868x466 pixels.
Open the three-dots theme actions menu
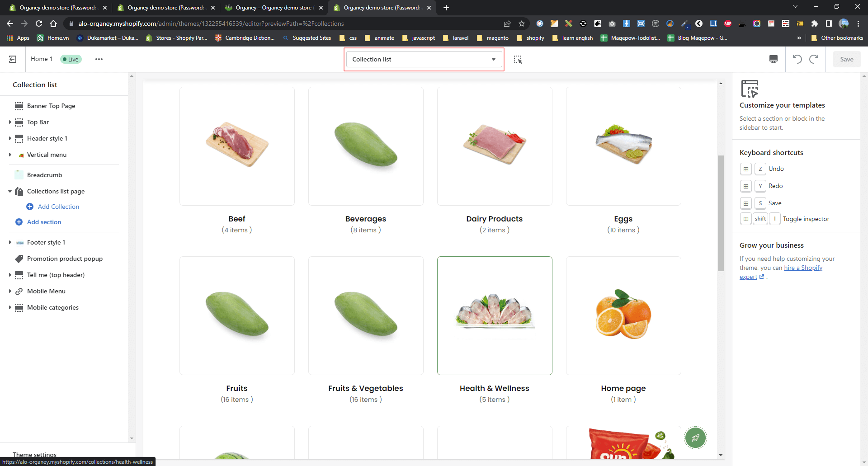pos(99,59)
